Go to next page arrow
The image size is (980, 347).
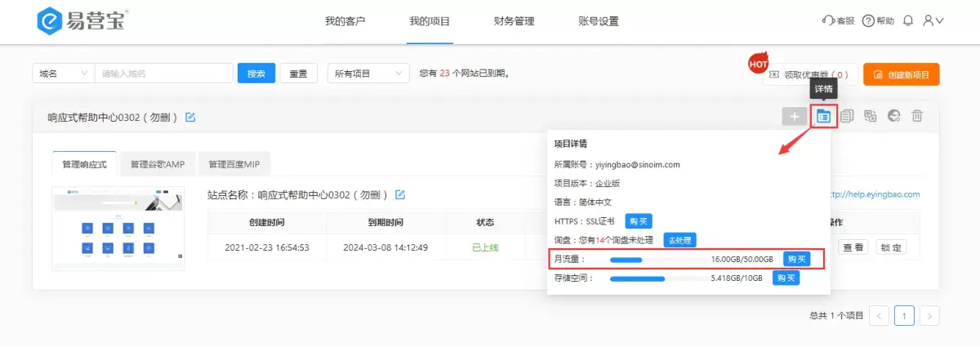929,315
